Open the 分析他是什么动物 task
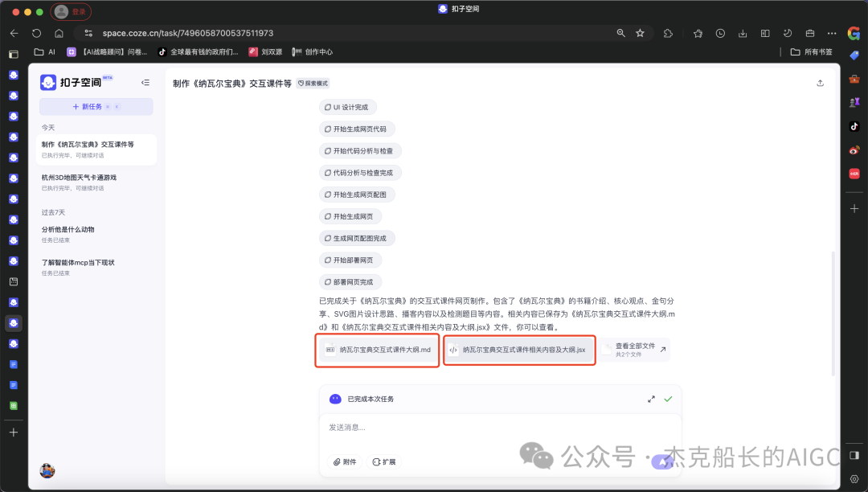Image resolution: width=868 pixels, height=492 pixels. pyautogui.click(x=96, y=234)
